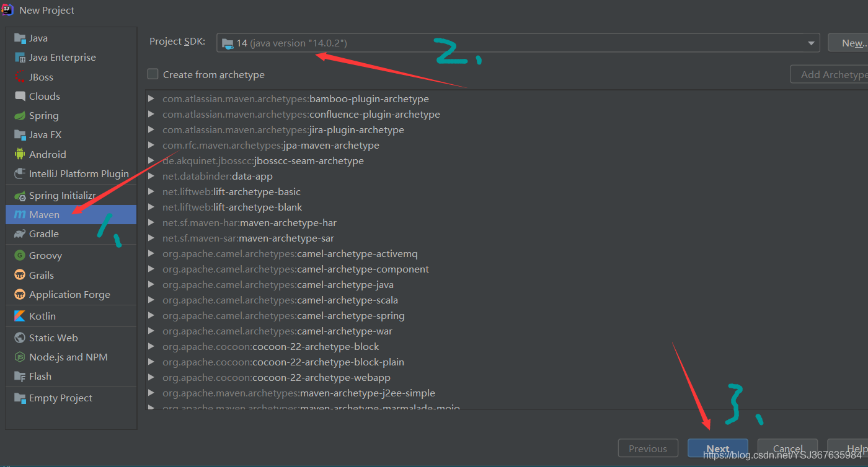Expand jira-plugin-archetype node
The image size is (868, 467).
[x=151, y=129]
